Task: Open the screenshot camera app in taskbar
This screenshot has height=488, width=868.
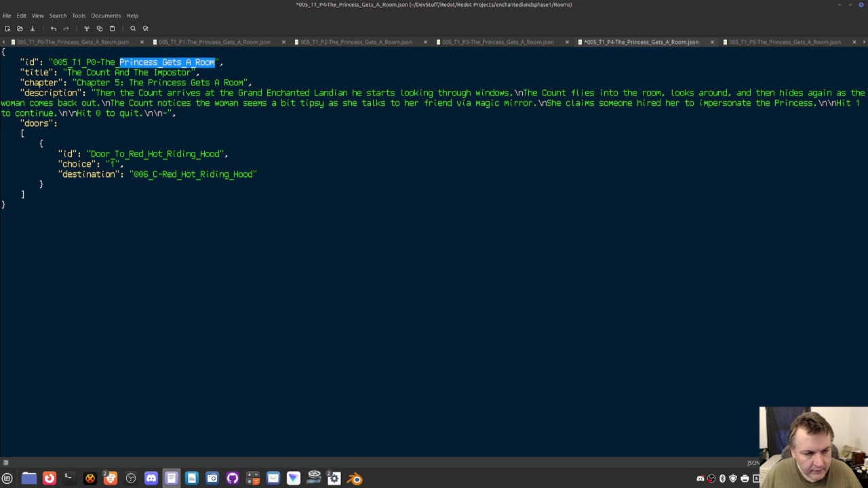Action: point(212,479)
